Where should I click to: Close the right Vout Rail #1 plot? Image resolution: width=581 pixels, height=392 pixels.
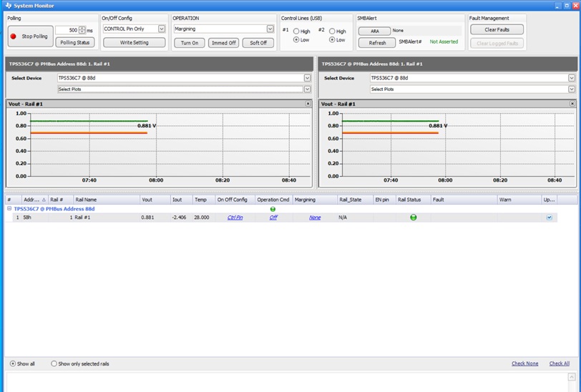click(571, 104)
